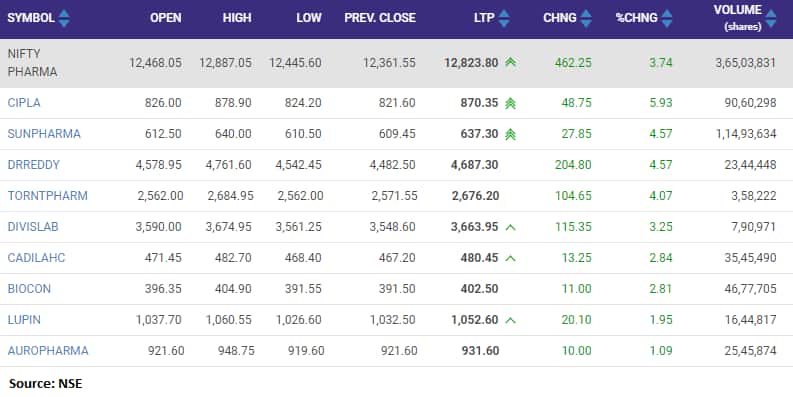Screen dimensions: 793x397
Task: Select NIFTY PHARMA change 462.25
Action: (x=573, y=63)
